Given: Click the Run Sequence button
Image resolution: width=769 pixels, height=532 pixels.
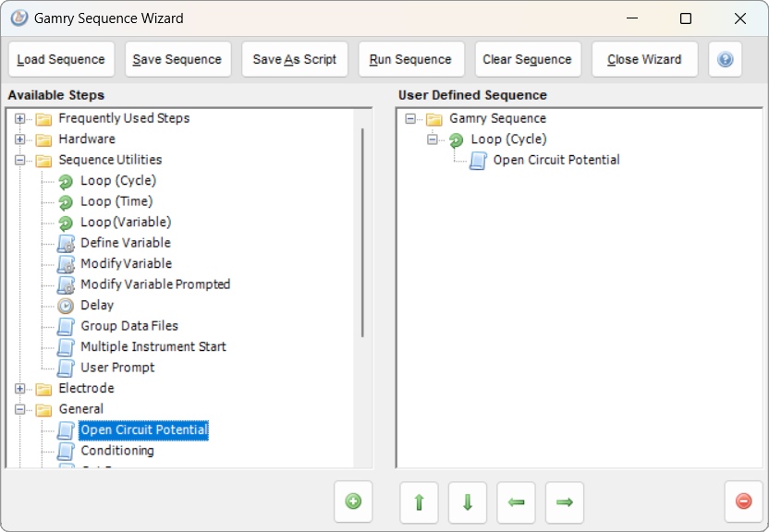Looking at the screenshot, I should 411,59.
